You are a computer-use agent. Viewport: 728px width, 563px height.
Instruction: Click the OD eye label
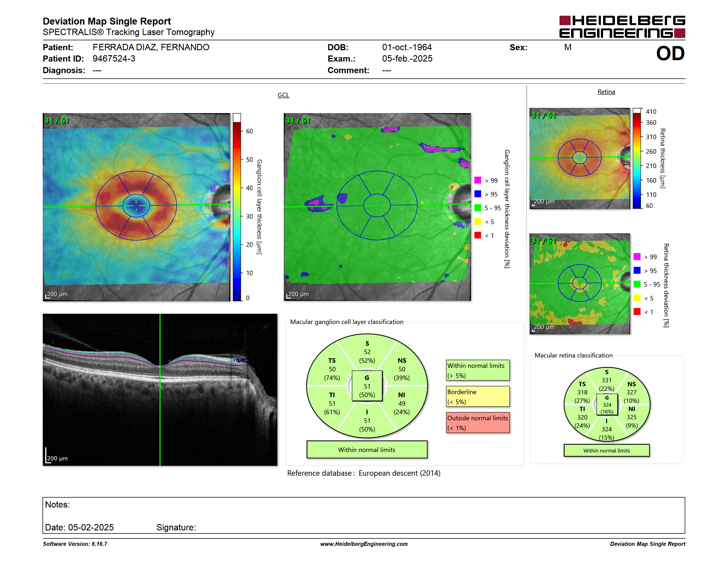670,53
